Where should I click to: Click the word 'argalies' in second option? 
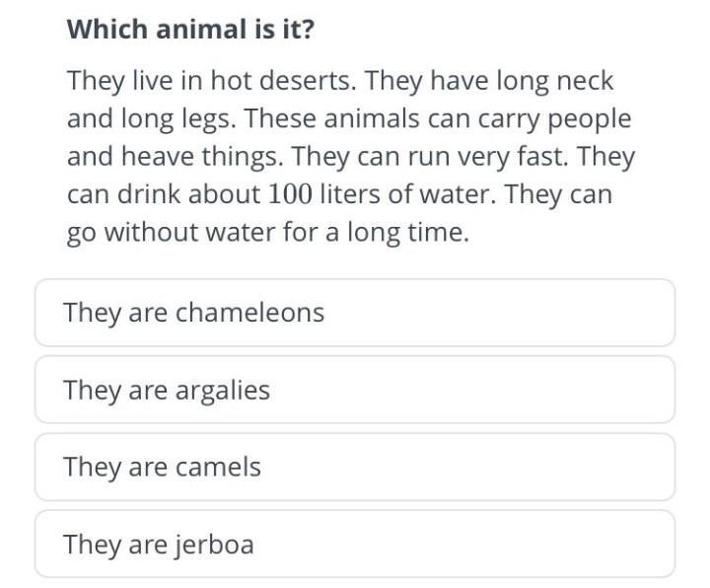(x=222, y=391)
